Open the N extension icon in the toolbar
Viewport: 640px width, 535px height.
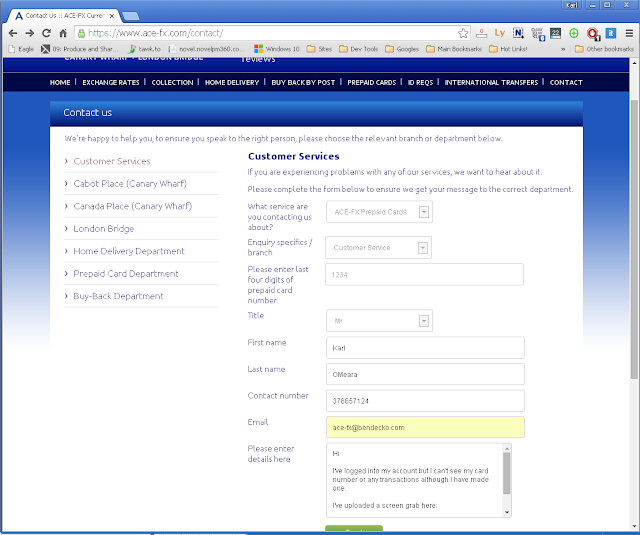point(518,33)
